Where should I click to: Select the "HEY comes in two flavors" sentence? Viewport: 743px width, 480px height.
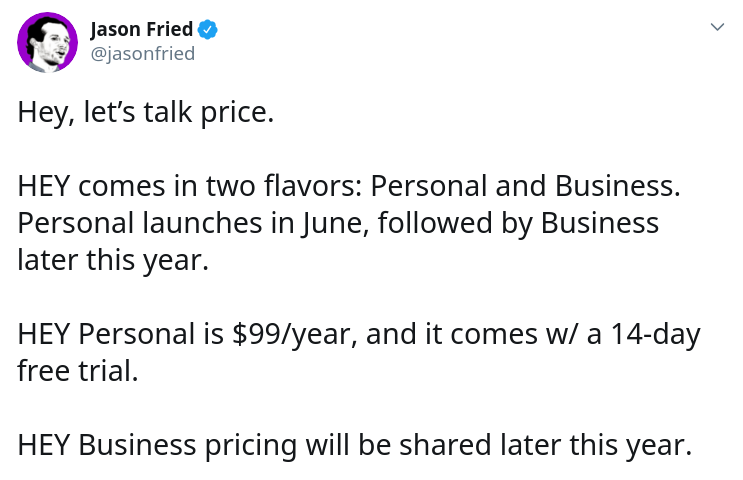[x=349, y=186]
